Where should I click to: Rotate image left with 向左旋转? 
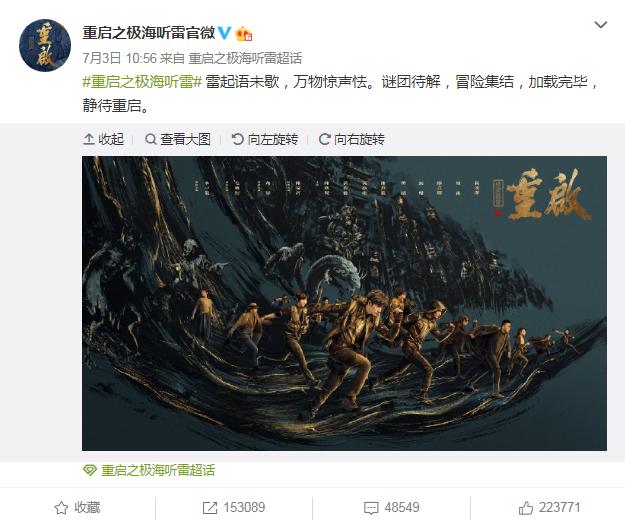[x=265, y=139]
